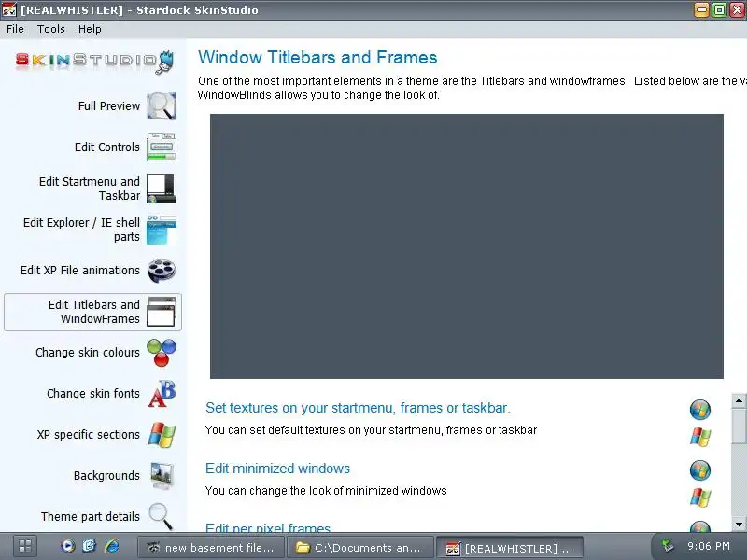Viewport: 747px width, 560px height.
Task: Click Vista orb icon beside Edit minimized windows
Action: [x=699, y=470]
